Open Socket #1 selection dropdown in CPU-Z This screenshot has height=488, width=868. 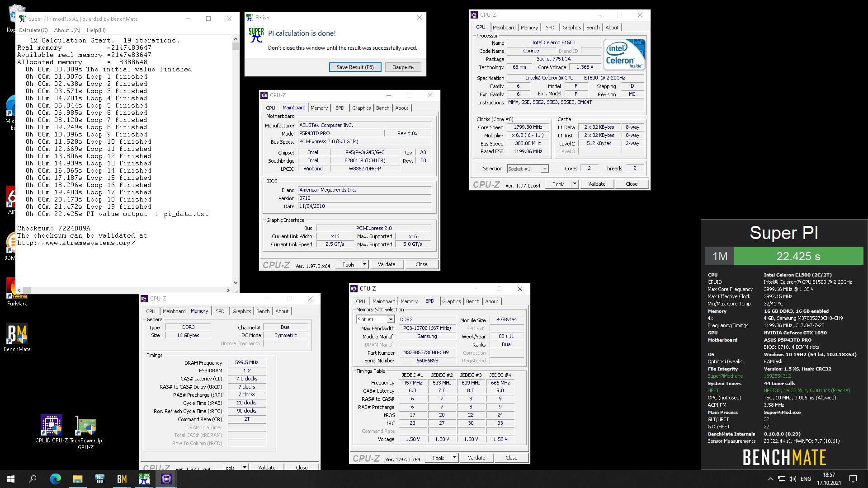[x=527, y=169]
